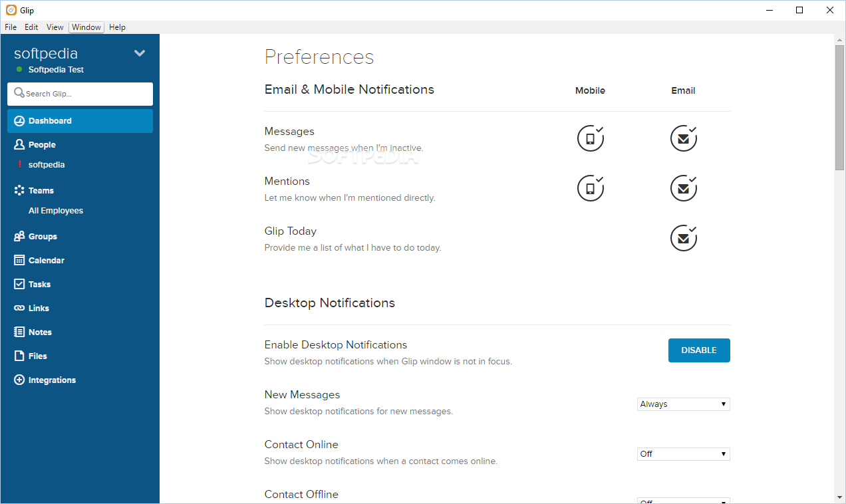Click the Teams label in sidebar
This screenshot has height=504, width=846.
click(x=41, y=191)
